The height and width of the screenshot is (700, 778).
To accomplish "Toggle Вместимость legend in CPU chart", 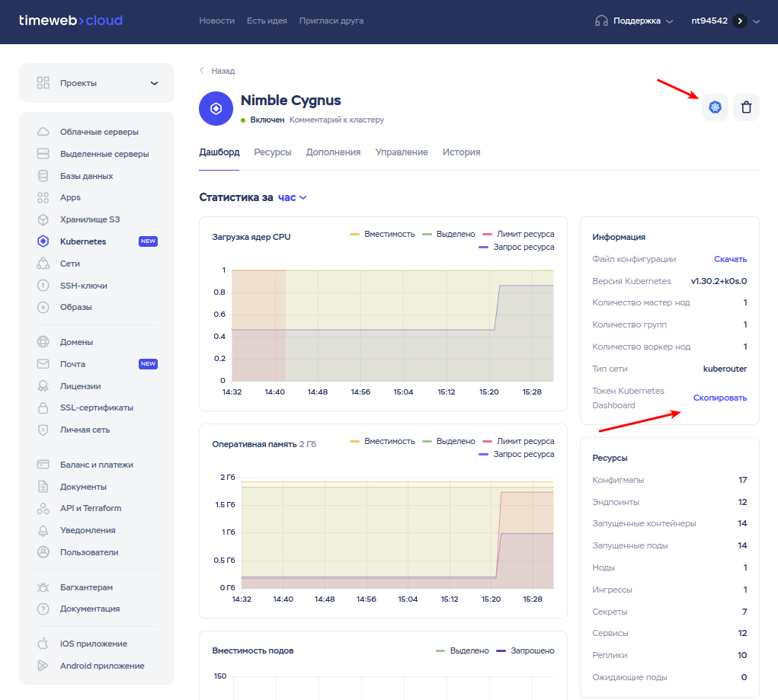I will [x=382, y=234].
